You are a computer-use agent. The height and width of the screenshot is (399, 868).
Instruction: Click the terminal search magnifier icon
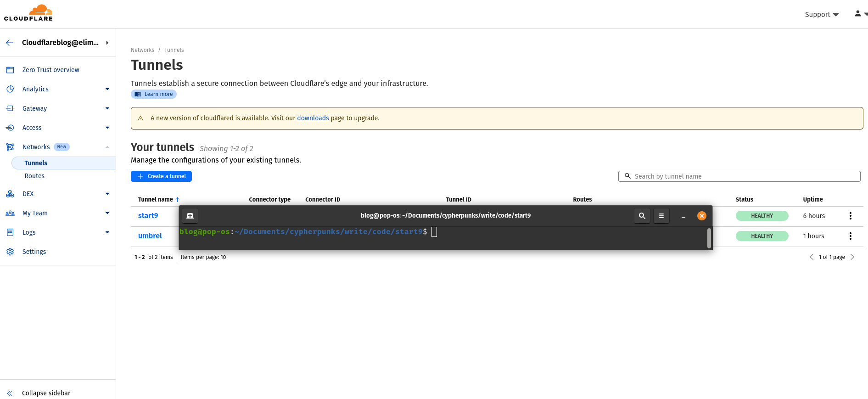642,216
